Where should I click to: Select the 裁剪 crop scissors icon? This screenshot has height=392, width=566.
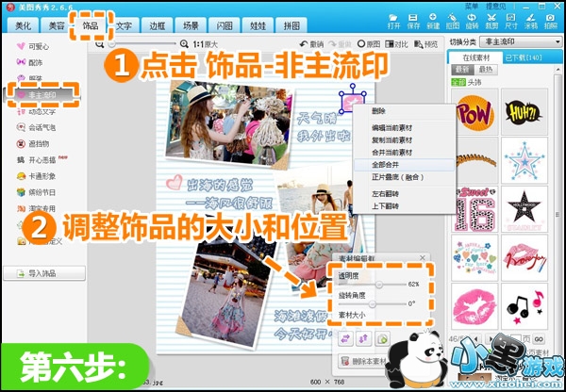[491, 21]
